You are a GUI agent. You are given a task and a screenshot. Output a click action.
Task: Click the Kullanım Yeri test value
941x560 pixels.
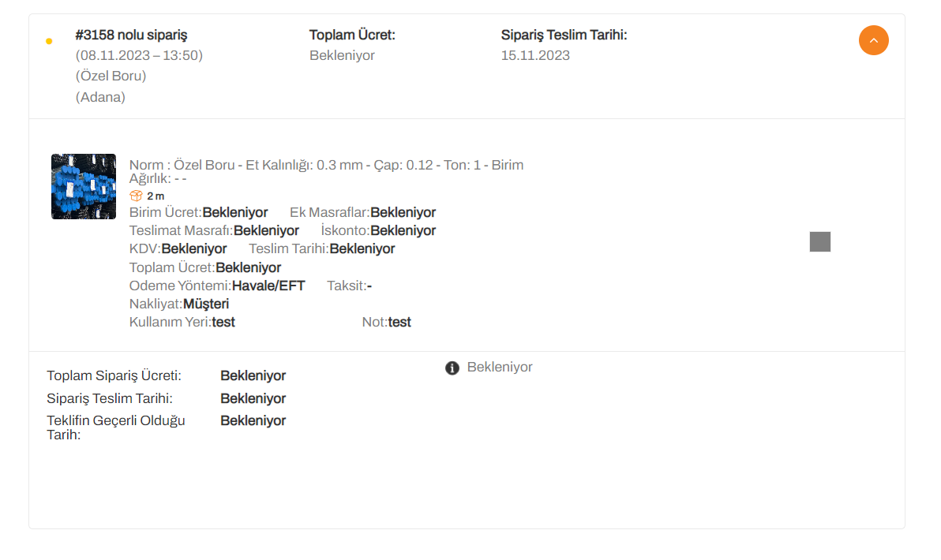pos(223,322)
